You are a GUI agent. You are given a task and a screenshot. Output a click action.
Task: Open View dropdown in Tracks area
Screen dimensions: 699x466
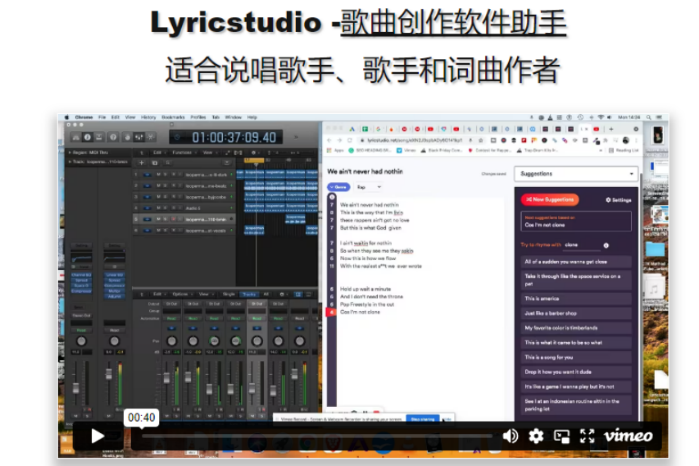click(209, 153)
